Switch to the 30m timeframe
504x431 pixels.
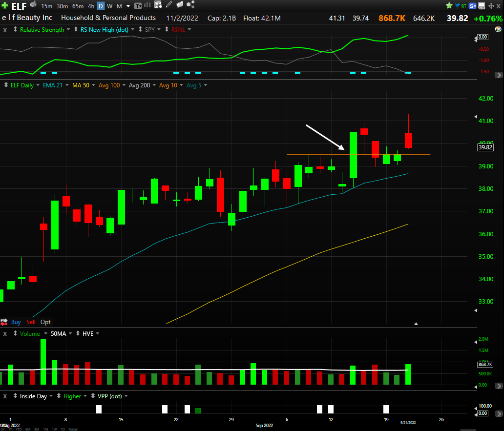(x=62, y=6)
